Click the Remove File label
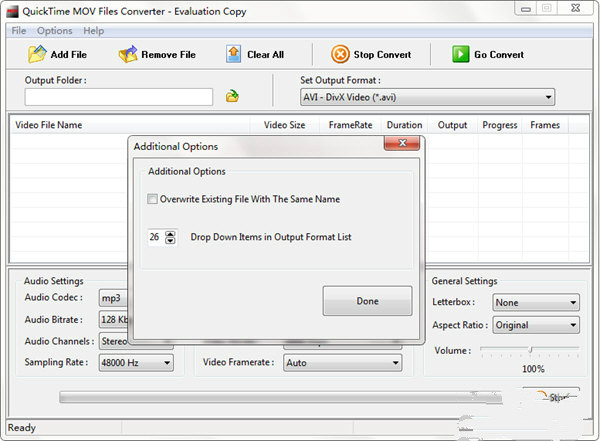The image size is (600, 441). point(168,54)
